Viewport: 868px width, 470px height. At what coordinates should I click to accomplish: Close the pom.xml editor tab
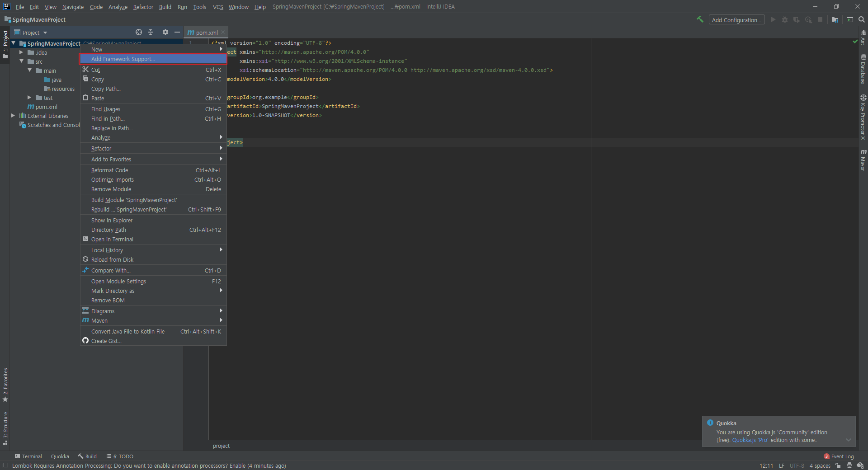223,33
